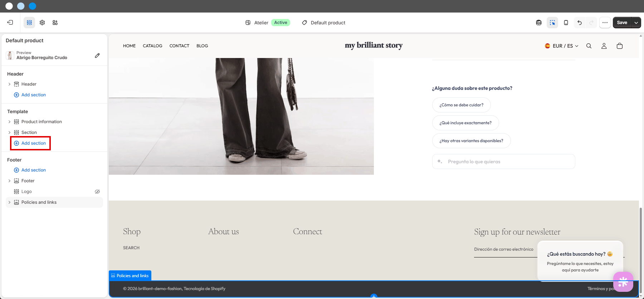Click the undo arrow icon
The image size is (644, 299).
580,23
